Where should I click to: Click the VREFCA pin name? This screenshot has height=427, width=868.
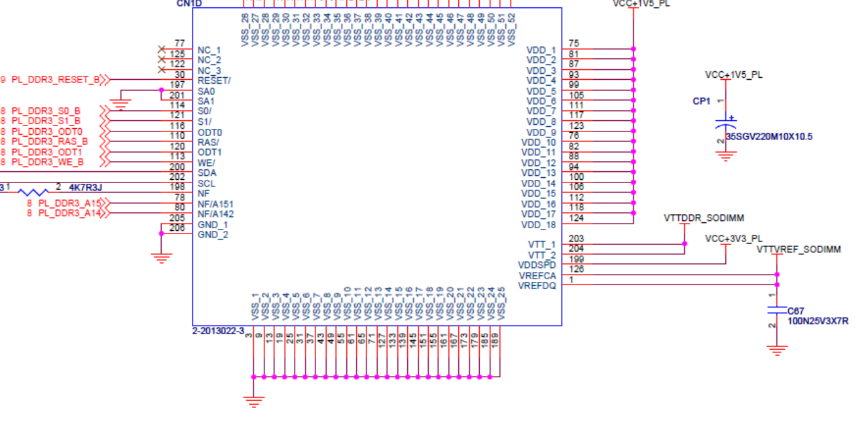coord(537,275)
